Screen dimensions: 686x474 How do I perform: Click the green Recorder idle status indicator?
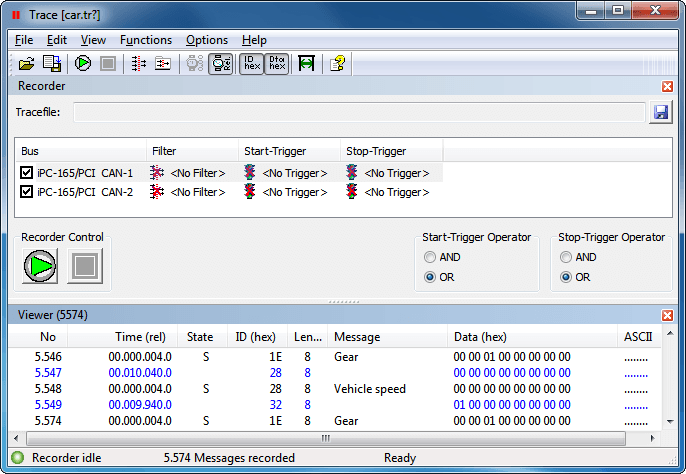[x=18, y=458]
